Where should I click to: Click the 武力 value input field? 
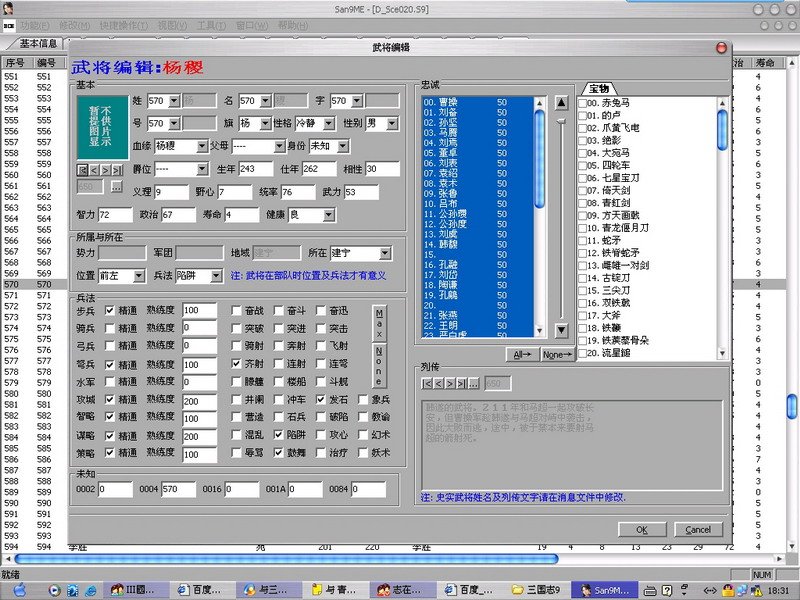[x=360, y=192]
